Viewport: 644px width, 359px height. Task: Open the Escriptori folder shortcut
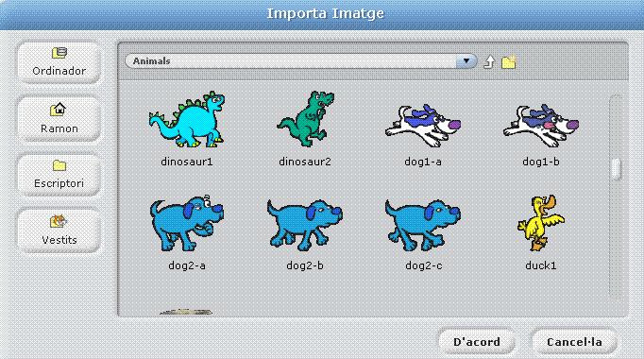click(x=59, y=175)
